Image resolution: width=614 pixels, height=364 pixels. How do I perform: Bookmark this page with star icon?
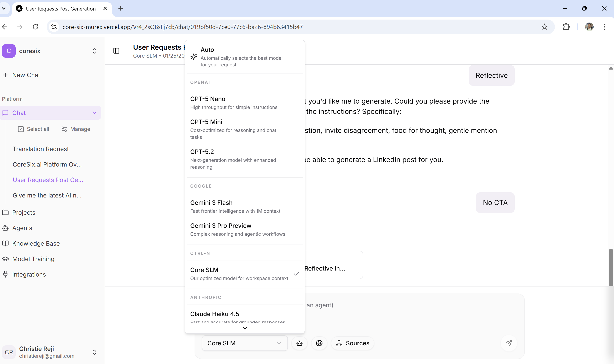(x=544, y=27)
